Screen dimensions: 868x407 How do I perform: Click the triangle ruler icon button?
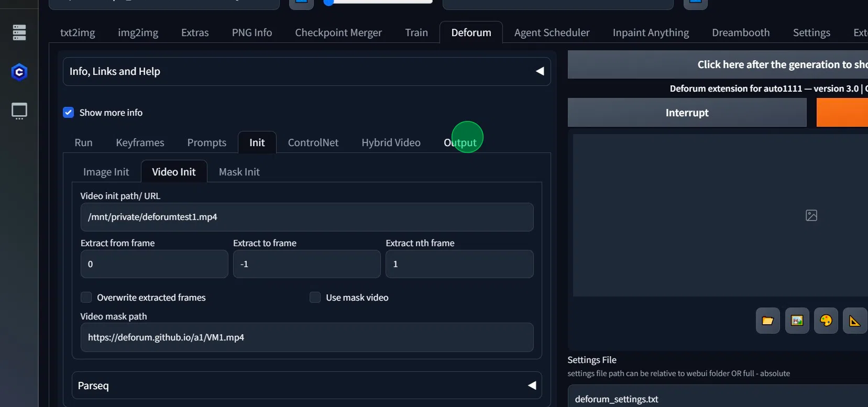[855, 321]
